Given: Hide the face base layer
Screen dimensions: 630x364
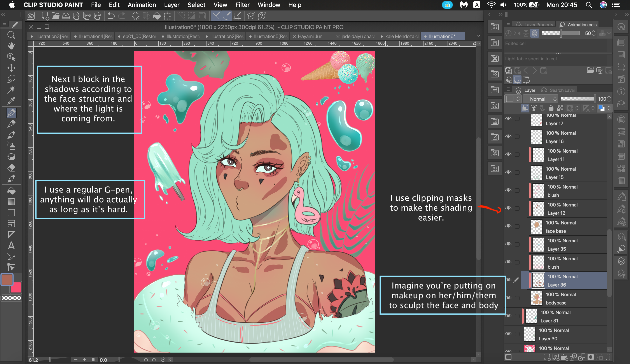Looking at the screenshot, I should coord(508,226).
